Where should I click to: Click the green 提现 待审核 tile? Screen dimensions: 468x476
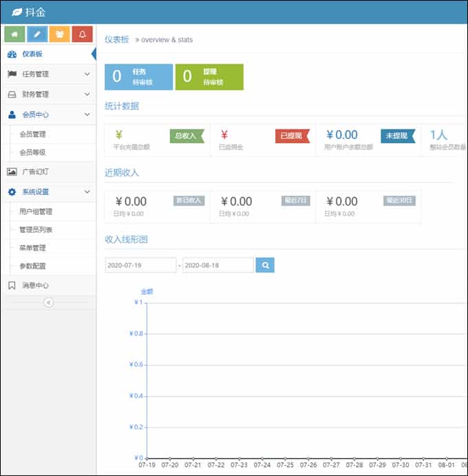[x=209, y=76]
